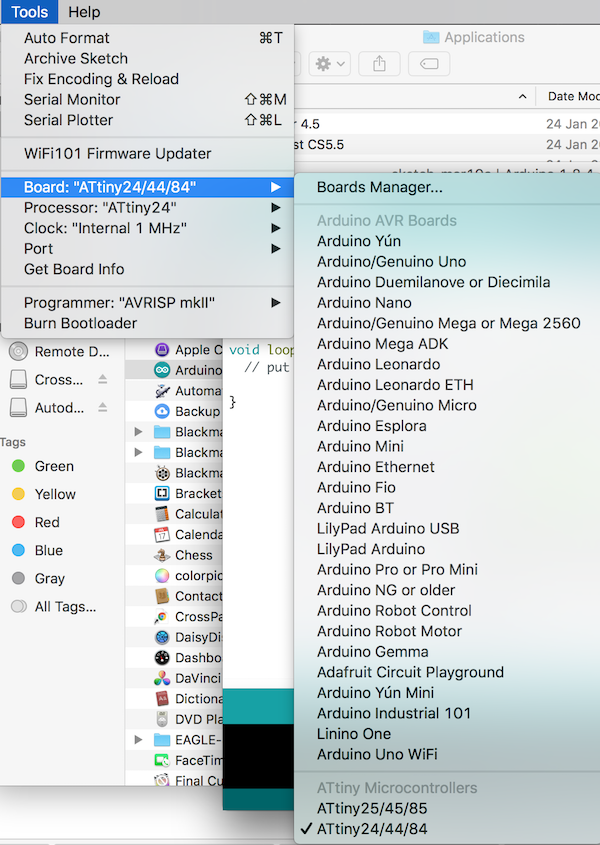Expand the Board ATtiny24/44/84 submenu
This screenshot has width=600, height=845.
[x=147, y=187]
